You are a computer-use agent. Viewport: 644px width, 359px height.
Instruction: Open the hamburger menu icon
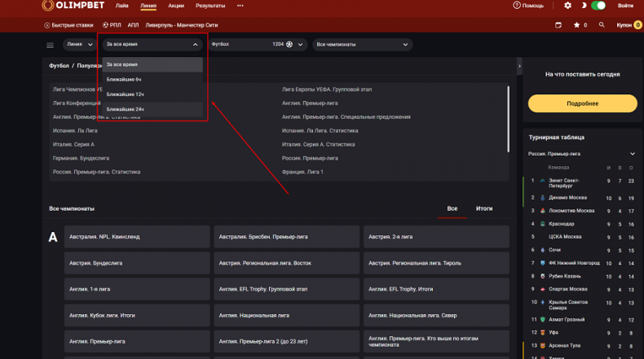point(50,45)
